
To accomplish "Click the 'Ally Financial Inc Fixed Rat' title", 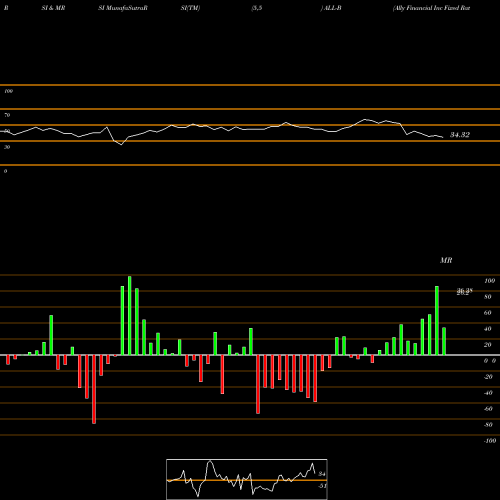I will (x=432, y=8).
